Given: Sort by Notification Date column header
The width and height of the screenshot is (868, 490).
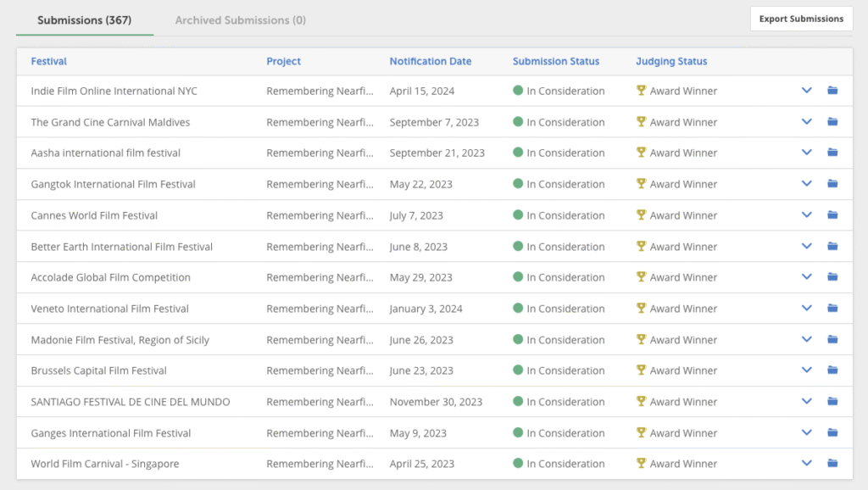Looking at the screenshot, I should tap(430, 61).
